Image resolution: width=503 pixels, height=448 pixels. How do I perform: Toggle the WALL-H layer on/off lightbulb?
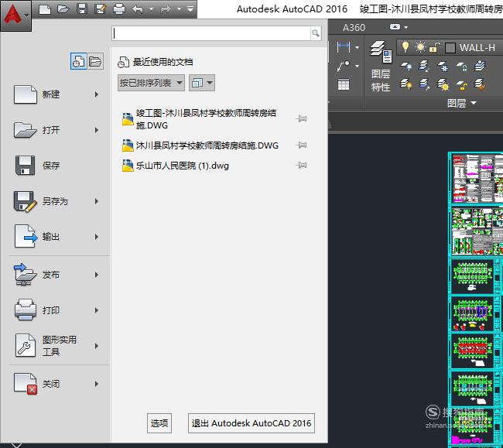point(405,47)
